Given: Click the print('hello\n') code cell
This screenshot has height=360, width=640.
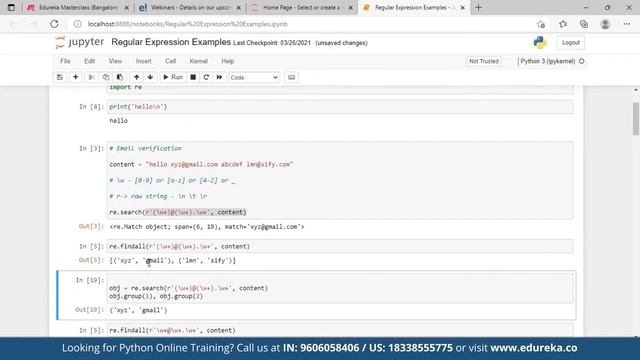Looking at the screenshot, I should point(340,107).
